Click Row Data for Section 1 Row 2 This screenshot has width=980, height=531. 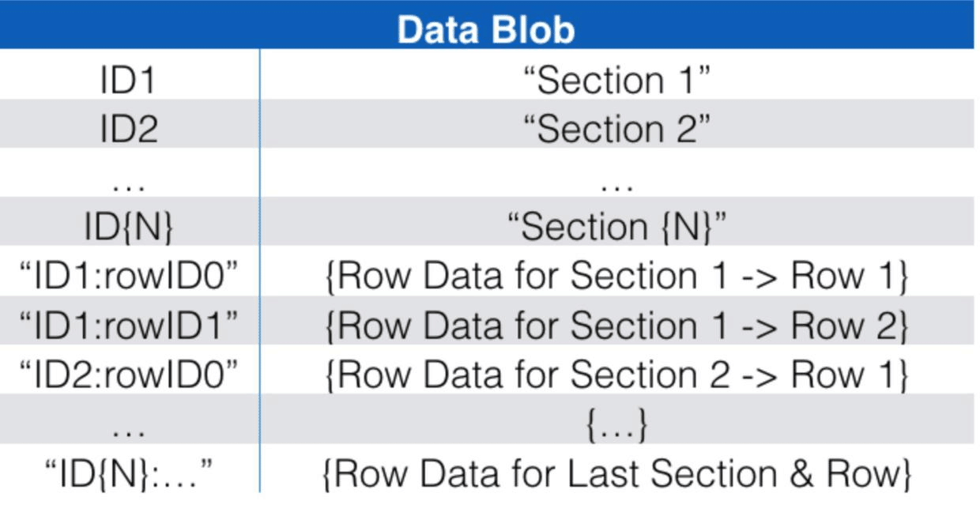click(616, 325)
